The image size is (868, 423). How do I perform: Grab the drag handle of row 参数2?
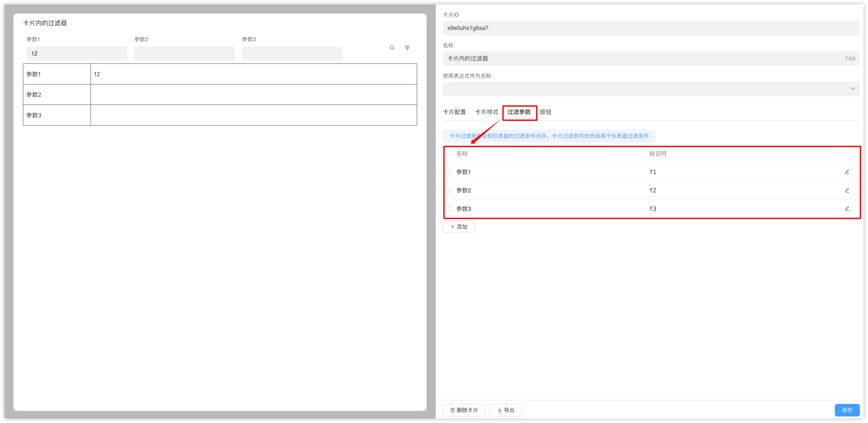click(450, 190)
